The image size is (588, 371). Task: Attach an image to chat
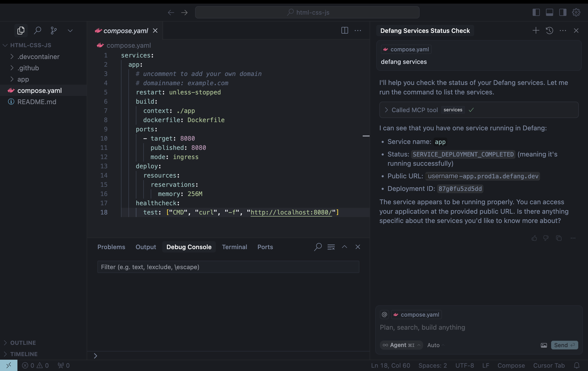(544, 345)
